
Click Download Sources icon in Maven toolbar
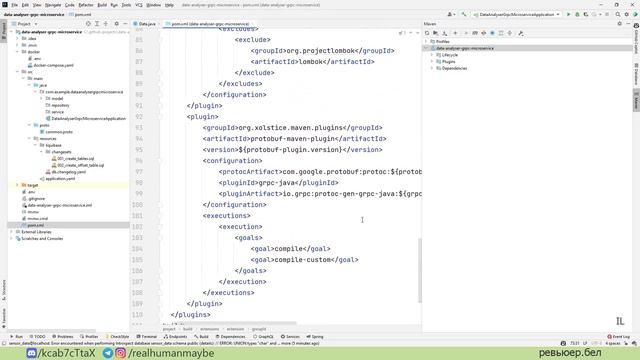tap(444, 33)
